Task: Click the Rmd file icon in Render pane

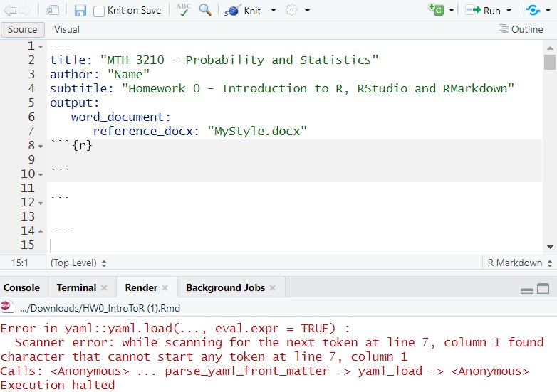Action: point(7,307)
